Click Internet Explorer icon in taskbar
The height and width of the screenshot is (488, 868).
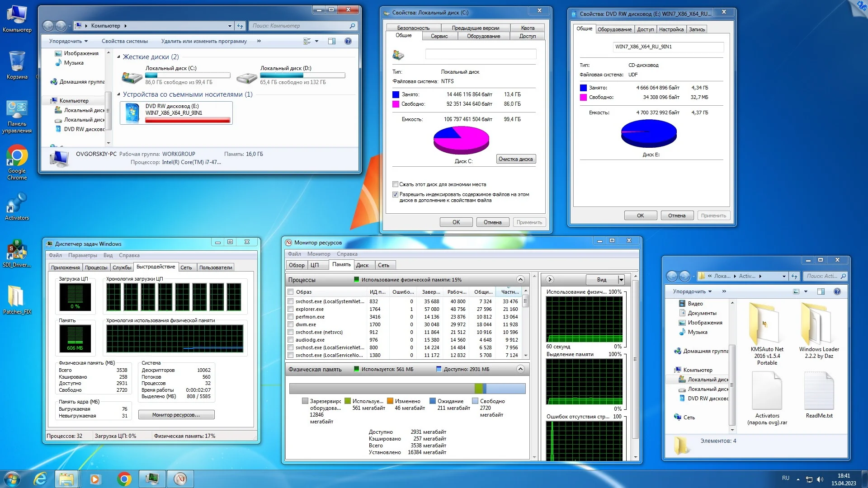pyautogui.click(x=40, y=479)
